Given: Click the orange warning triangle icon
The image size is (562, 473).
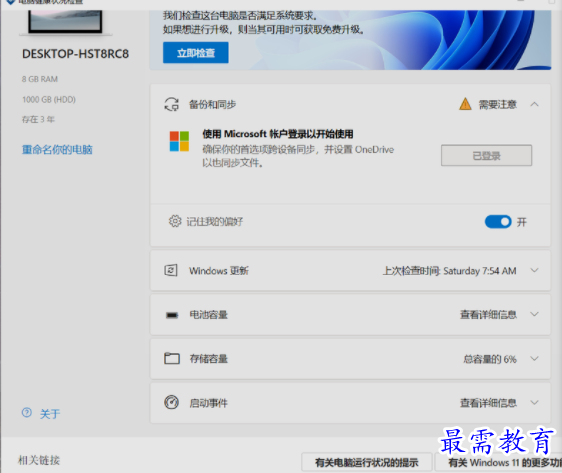Looking at the screenshot, I should (465, 104).
